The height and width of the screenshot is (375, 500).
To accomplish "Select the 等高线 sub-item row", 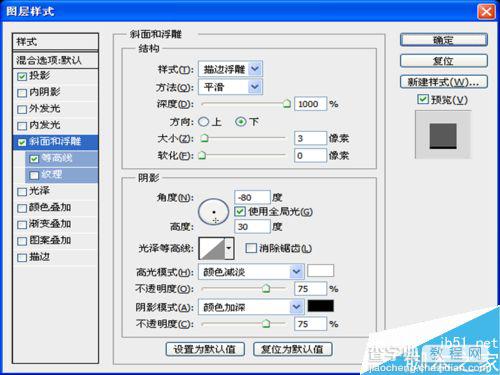I will pyautogui.click(x=62, y=158).
